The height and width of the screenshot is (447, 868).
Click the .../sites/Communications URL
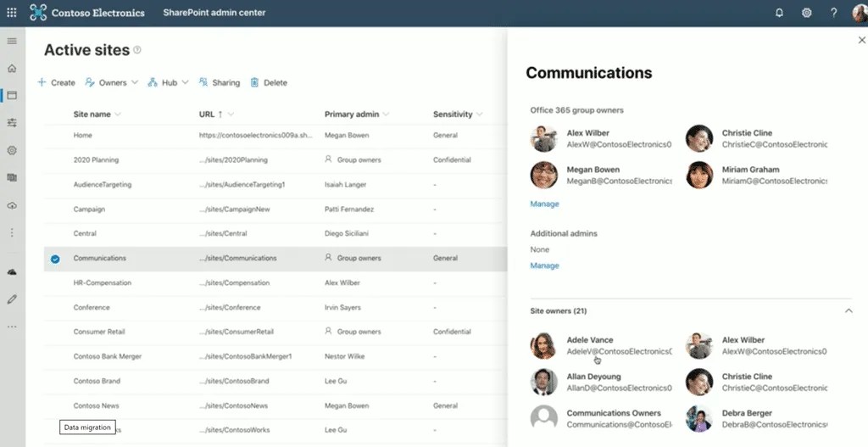pos(238,258)
